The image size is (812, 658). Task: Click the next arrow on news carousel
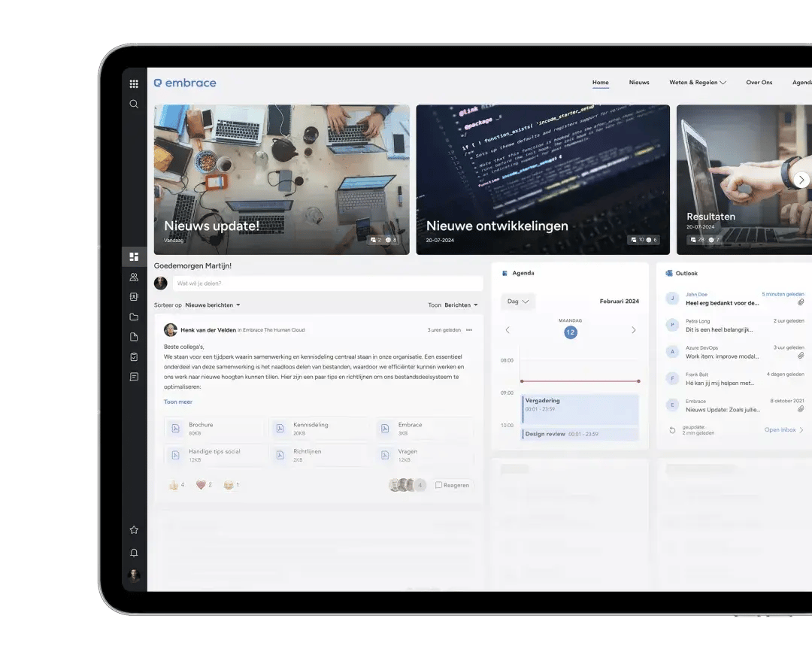[x=801, y=180]
